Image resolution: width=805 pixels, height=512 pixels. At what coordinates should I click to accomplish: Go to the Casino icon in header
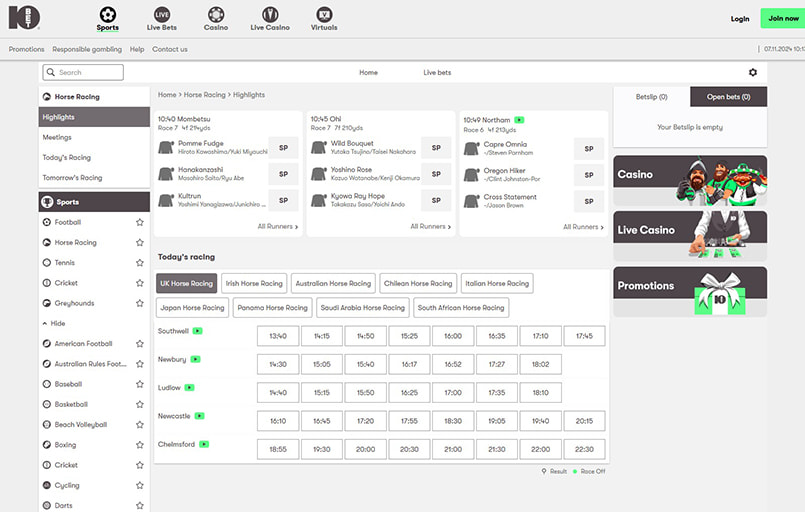(x=216, y=15)
